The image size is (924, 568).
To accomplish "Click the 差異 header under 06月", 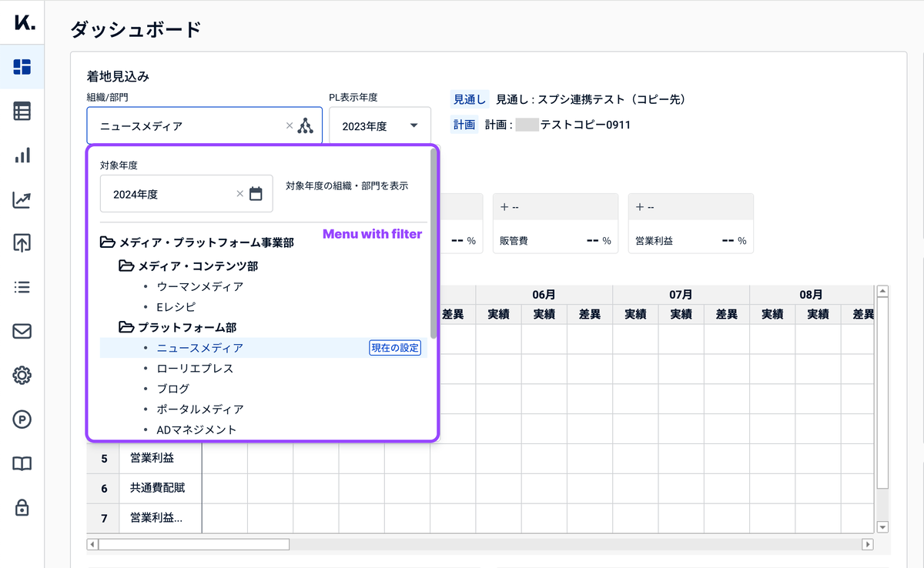I will (x=590, y=314).
